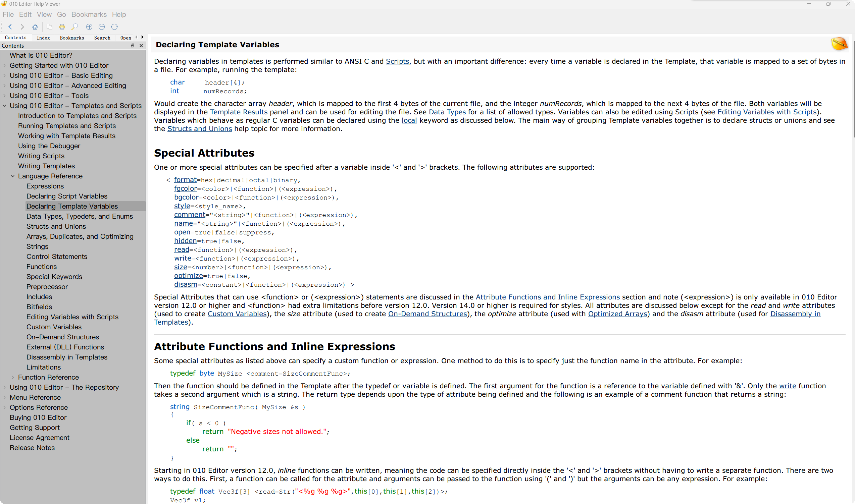Image resolution: width=855 pixels, height=504 pixels.
Task: Select the Search panel tab
Action: click(102, 37)
